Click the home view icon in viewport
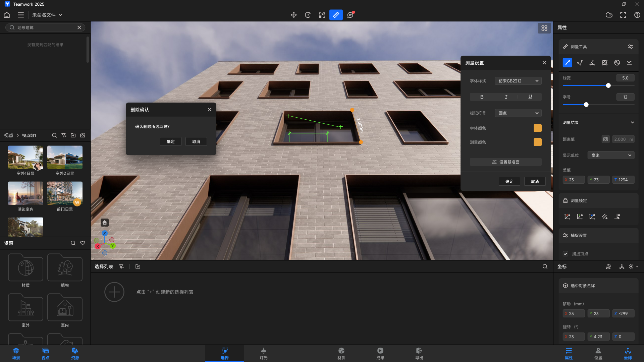This screenshot has height=362, width=644. pyautogui.click(x=105, y=223)
